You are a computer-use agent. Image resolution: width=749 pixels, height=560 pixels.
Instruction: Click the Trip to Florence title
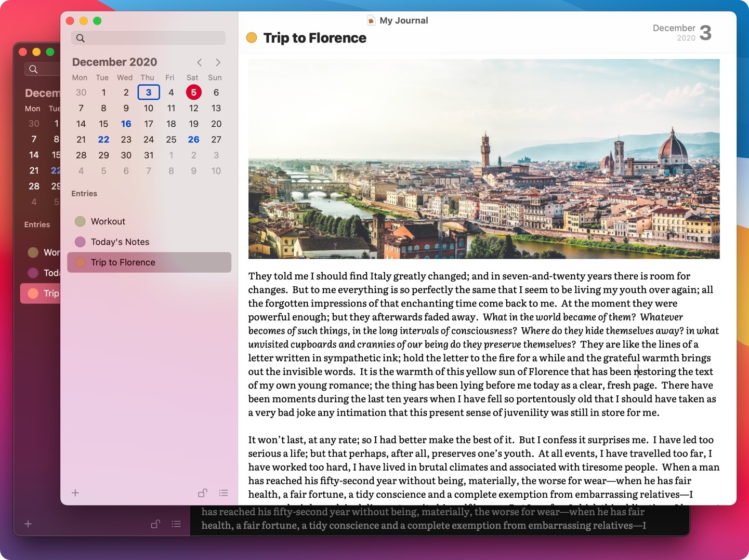tap(315, 38)
